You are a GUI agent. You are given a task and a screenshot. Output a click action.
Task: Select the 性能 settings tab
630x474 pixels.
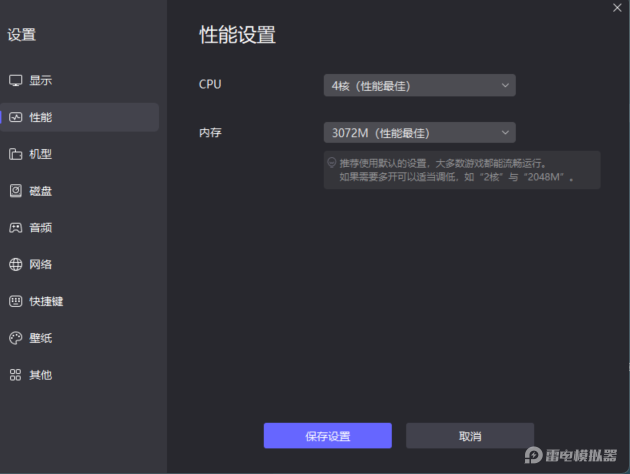tap(80, 117)
